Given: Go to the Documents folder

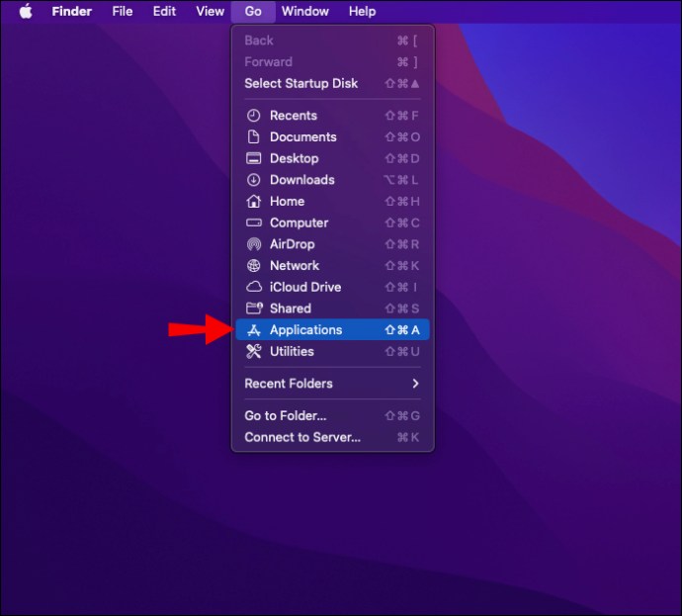Looking at the screenshot, I should tap(333, 137).
